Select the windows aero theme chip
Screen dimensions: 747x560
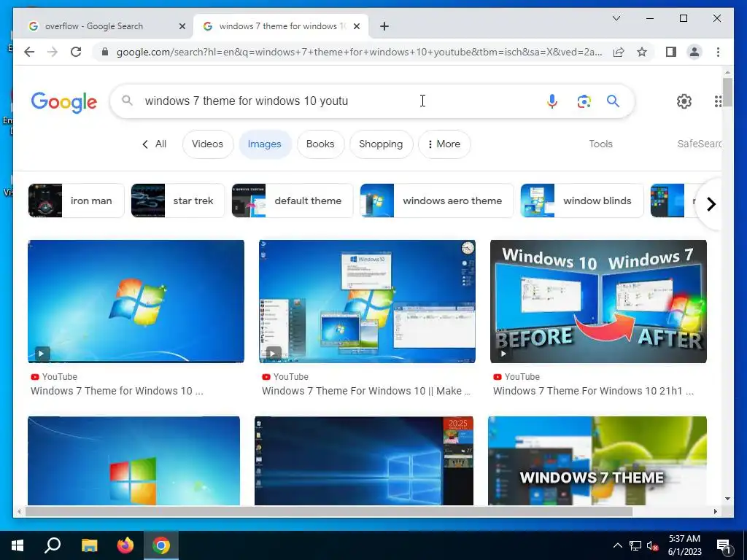(x=437, y=201)
